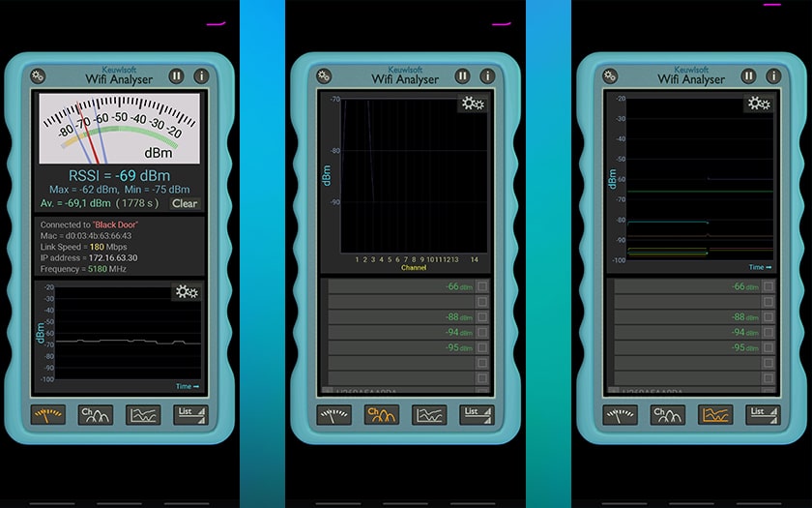Click Connected to "Black Door" line
Screen dimensions: 812x508
click(x=89, y=224)
